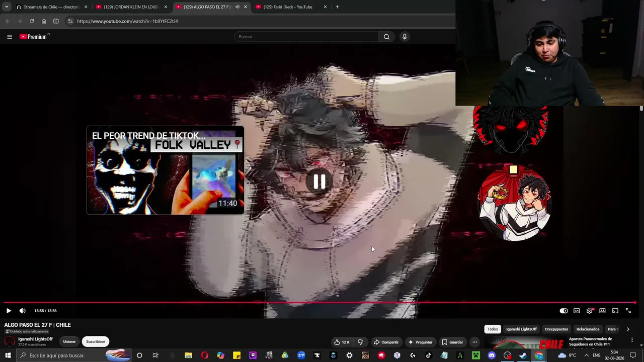Open the browser home page
The image size is (644, 362).
pos(44,21)
